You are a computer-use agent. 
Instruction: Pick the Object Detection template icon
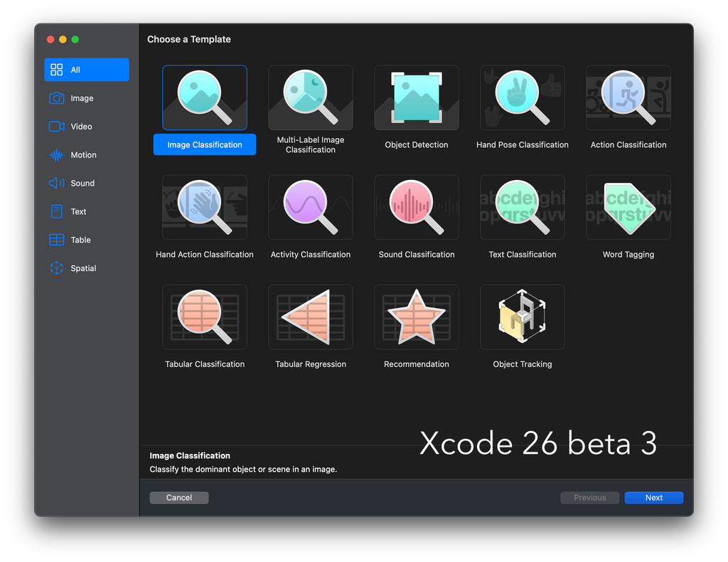(417, 97)
